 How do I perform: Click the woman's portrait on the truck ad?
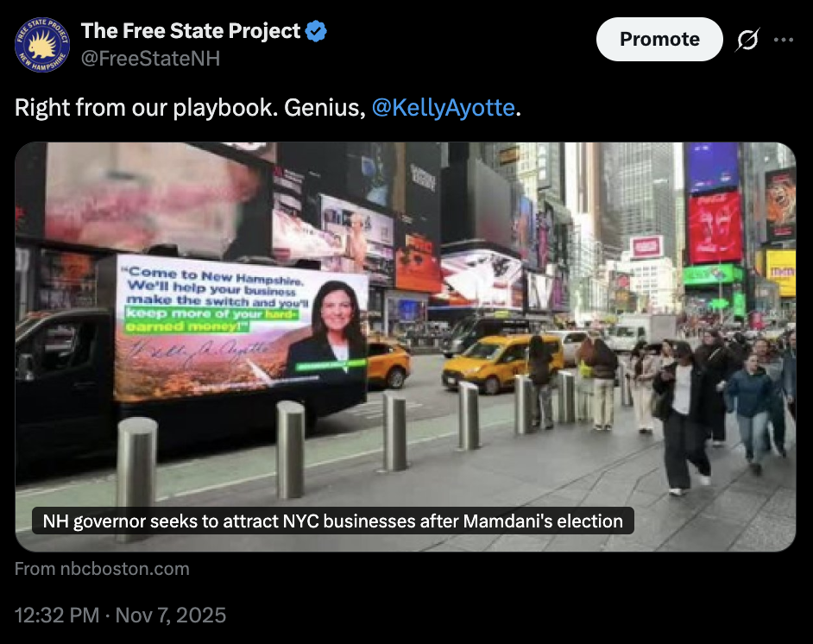(x=328, y=328)
